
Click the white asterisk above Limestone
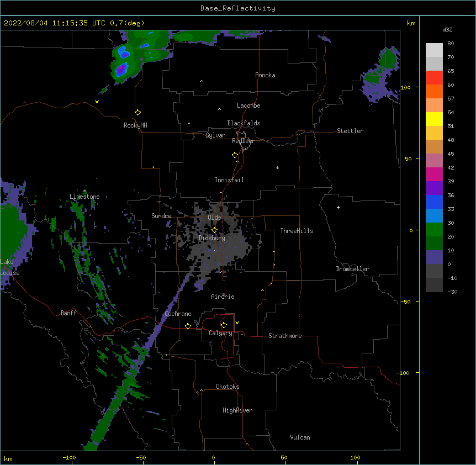coord(84,191)
